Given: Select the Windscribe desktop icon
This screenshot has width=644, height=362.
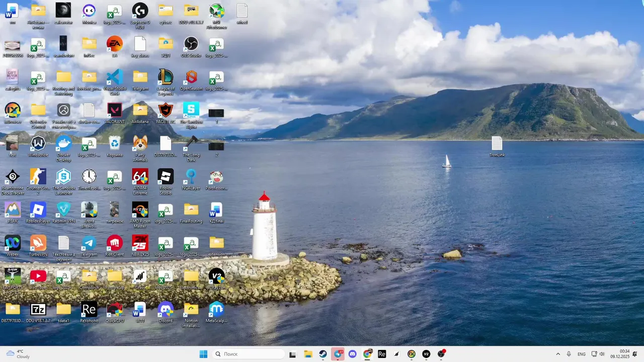Looking at the screenshot, I should click(38, 146).
